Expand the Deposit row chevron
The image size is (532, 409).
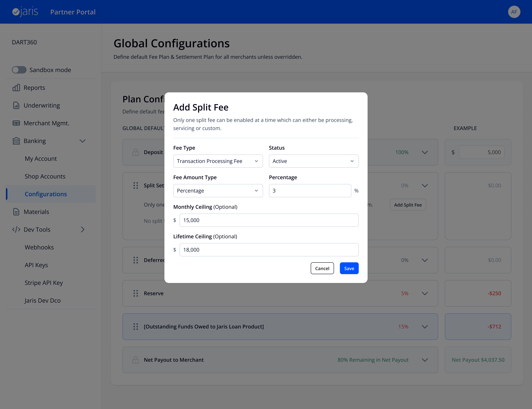point(425,152)
